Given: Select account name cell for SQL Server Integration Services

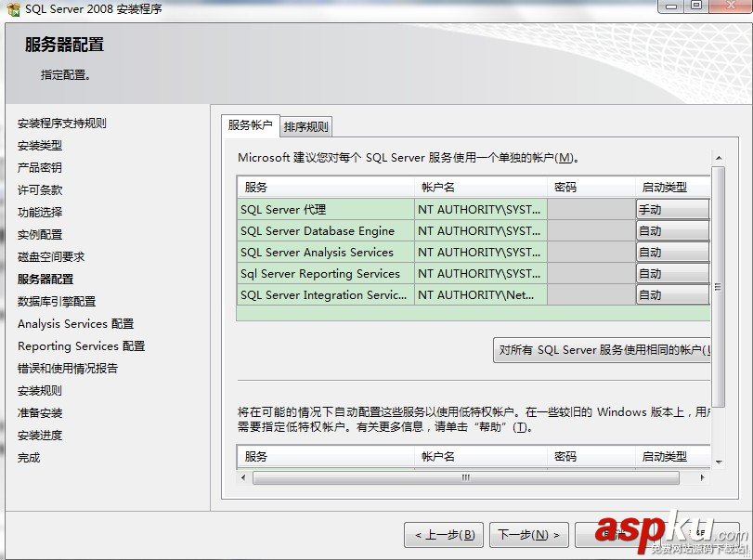Looking at the screenshot, I should [x=481, y=294].
